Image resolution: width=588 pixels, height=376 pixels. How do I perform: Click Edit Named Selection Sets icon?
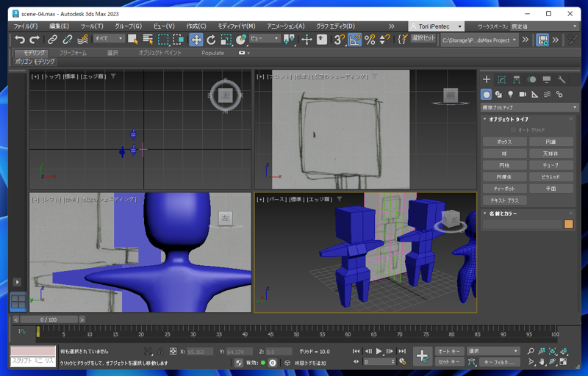tap(402, 40)
